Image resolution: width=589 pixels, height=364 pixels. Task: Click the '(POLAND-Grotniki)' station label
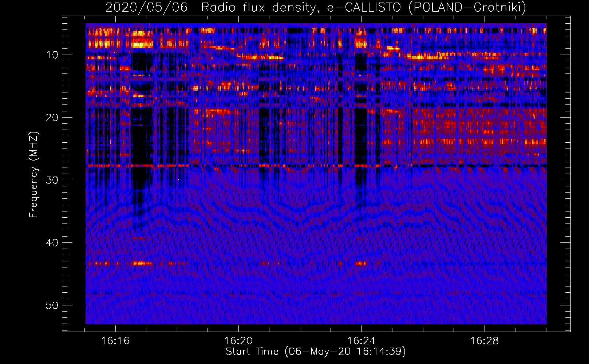click(x=467, y=8)
